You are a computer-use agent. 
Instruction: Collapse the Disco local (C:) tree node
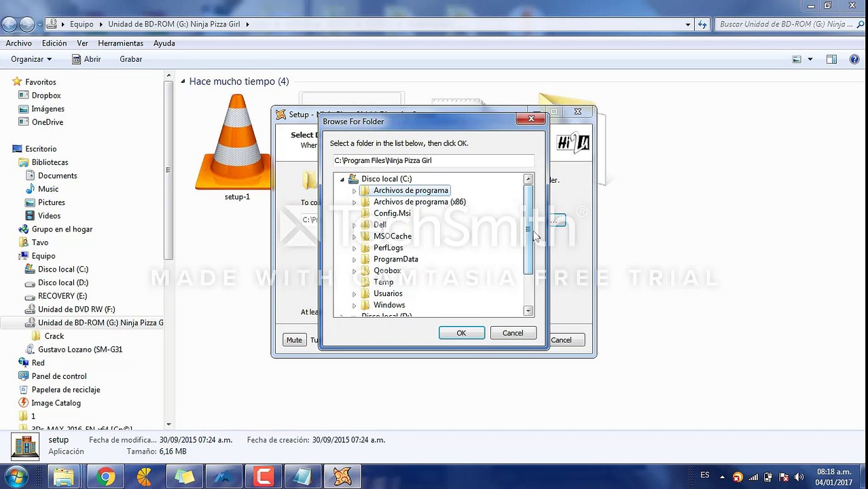pos(342,179)
